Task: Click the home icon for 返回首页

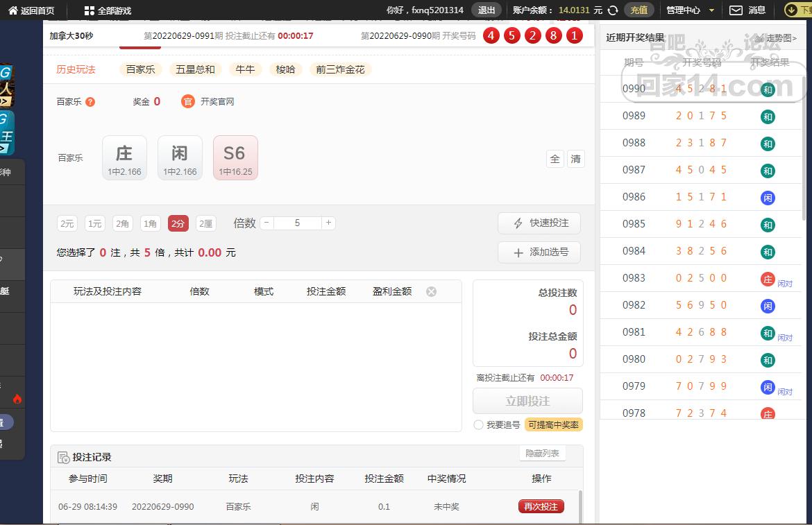Action: pyautogui.click(x=12, y=10)
